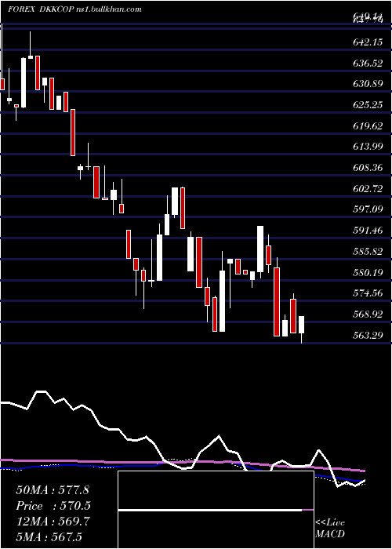The height and width of the screenshot is (549, 392).
Task: Select the 630.89 price axis label
Action: click(368, 84)
